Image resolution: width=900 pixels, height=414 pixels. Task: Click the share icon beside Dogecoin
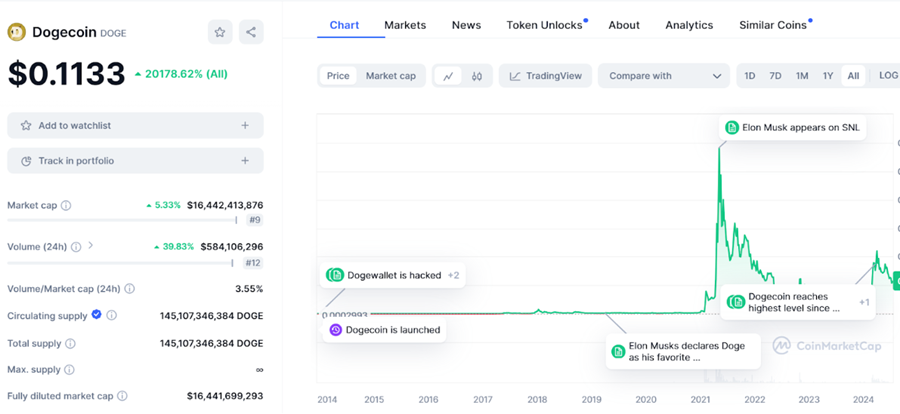pos(251,32)
